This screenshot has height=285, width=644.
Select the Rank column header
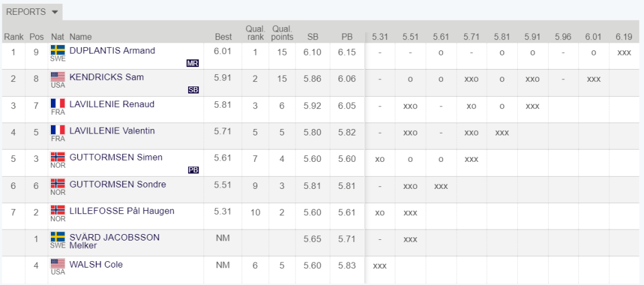coord(14,37)
